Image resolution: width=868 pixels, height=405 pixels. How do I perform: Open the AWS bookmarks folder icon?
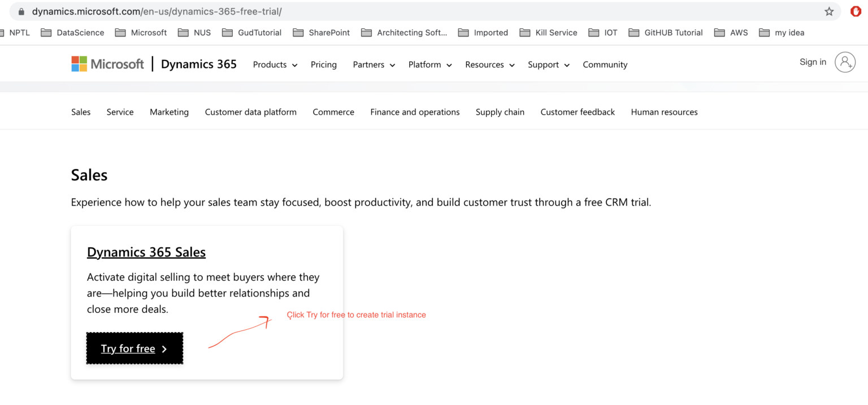719,32
